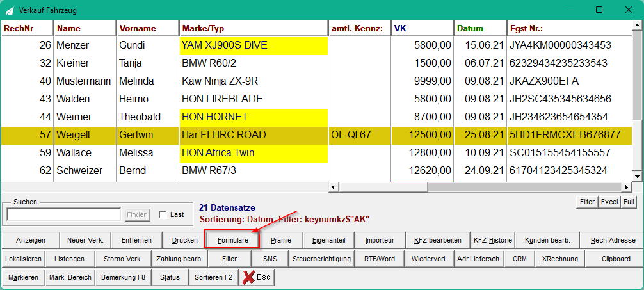
Task: Click the Lokalisieren button
Action: (24, 259)
